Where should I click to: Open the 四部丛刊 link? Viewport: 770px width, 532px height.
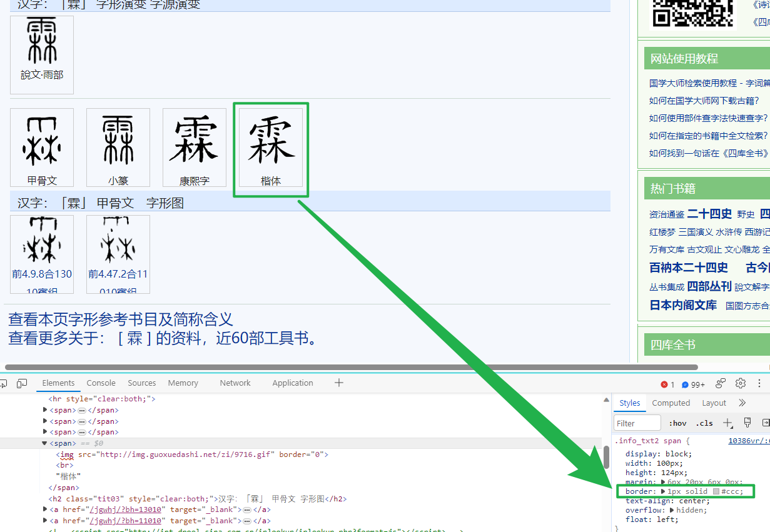(x=709, y=286)
